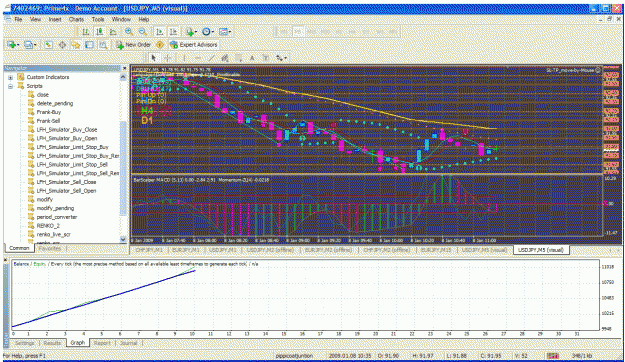Collapse the Scripts tree node
The image size is (625, 362).
coord(10,86)
